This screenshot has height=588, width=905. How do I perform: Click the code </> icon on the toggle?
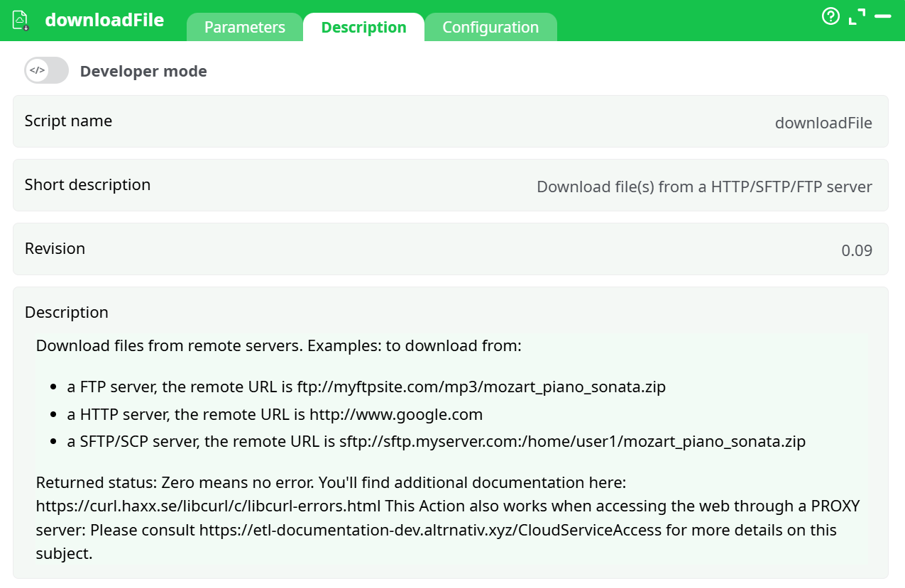(38, 70)
